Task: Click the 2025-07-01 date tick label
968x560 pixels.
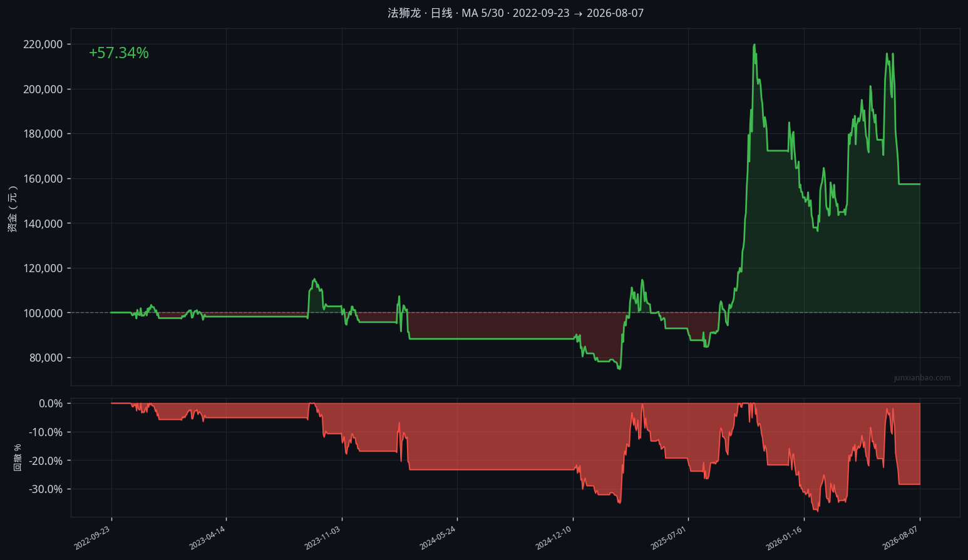Action: (x=669, y=538)
